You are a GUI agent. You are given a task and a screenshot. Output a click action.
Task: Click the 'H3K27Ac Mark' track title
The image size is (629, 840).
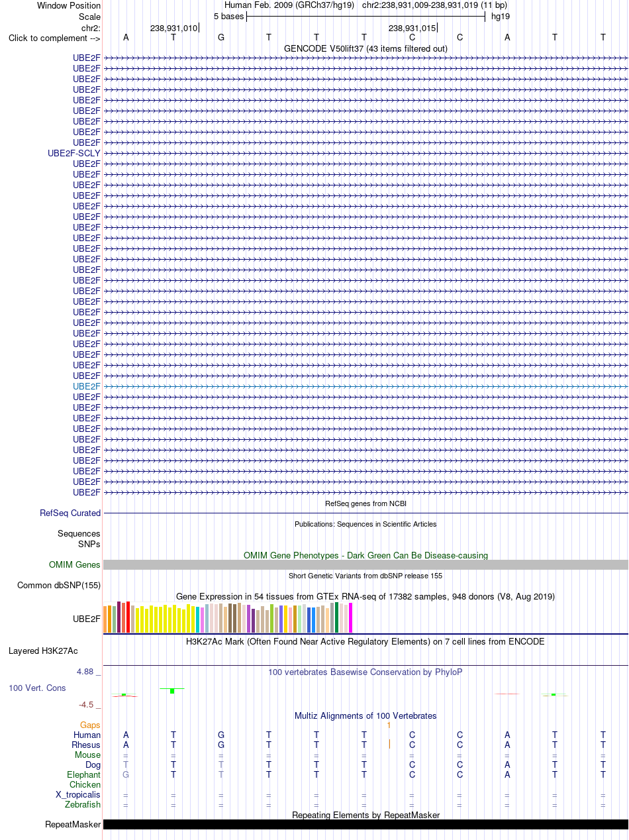365,641
